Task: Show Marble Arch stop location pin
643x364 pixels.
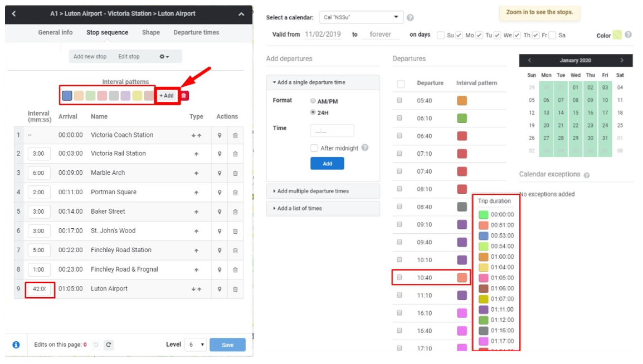Action: point(220,173)
